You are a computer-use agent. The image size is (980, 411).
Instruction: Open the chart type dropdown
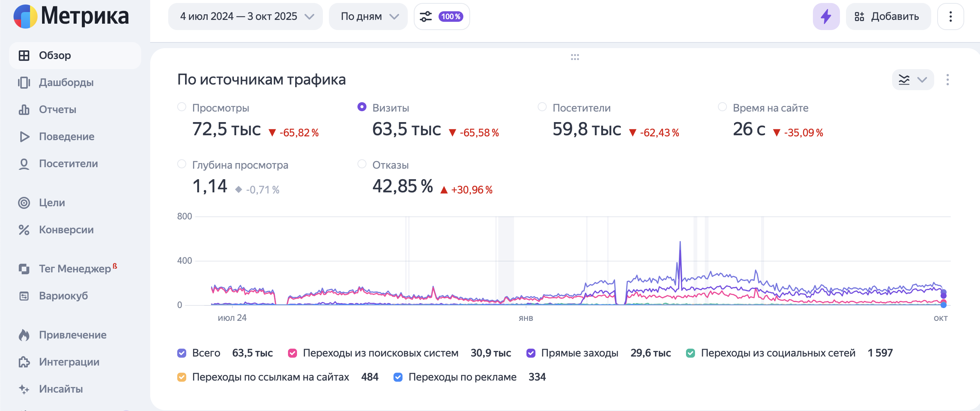[x=912, y=80]
